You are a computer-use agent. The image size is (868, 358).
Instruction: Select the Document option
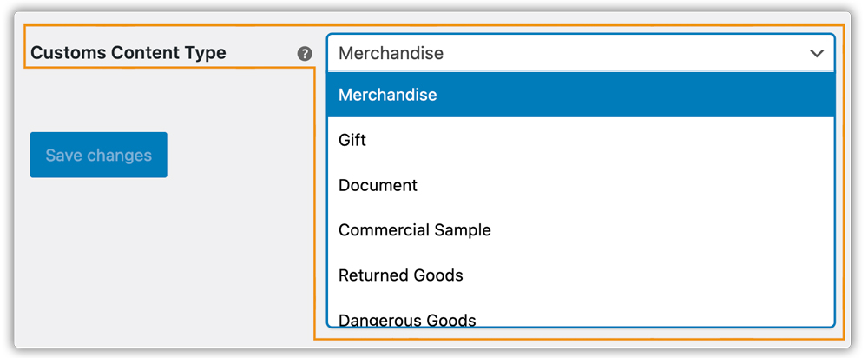pos(580,185)
